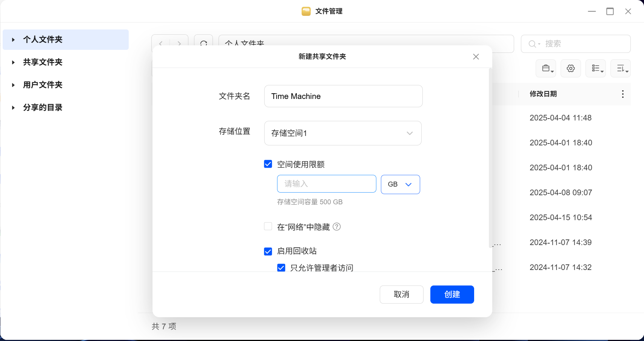Open the list view mode menu

point(595,68)
